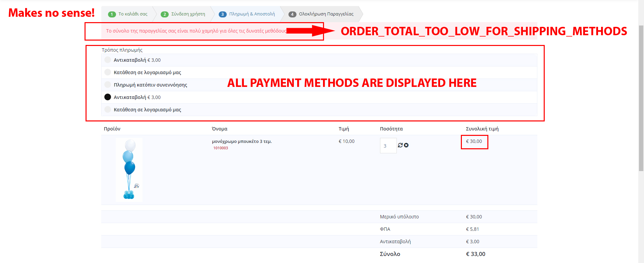Click the Τρόπος πληρωμής heading
The width and height of the screenshot is (644, 263).
pyautogui.click(x=122, y=50)
